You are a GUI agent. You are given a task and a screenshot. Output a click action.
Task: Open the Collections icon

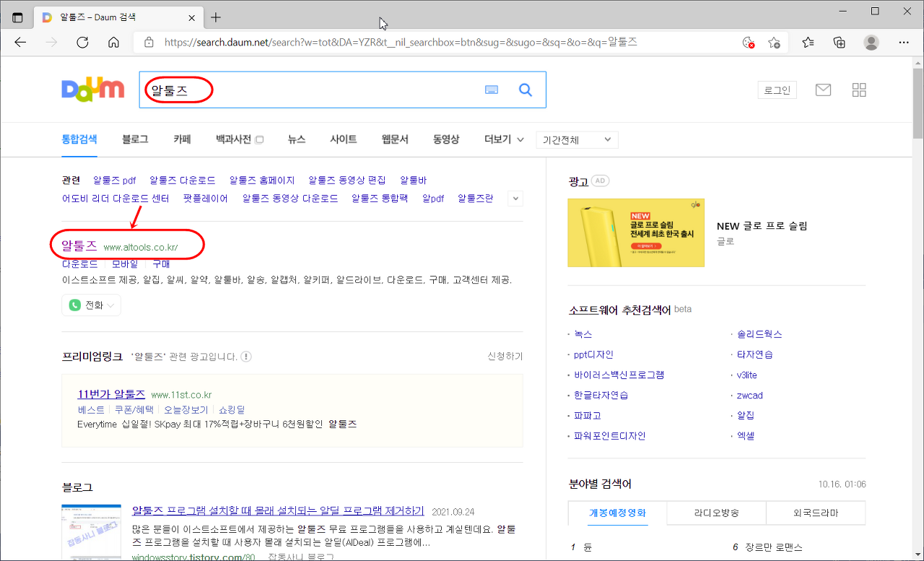point(840,43)
